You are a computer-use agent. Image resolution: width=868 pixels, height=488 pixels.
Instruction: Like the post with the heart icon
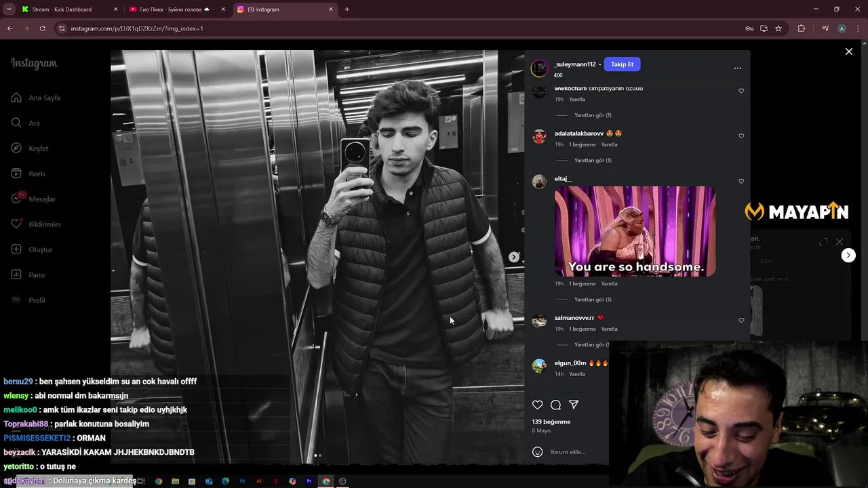(537, 405)
